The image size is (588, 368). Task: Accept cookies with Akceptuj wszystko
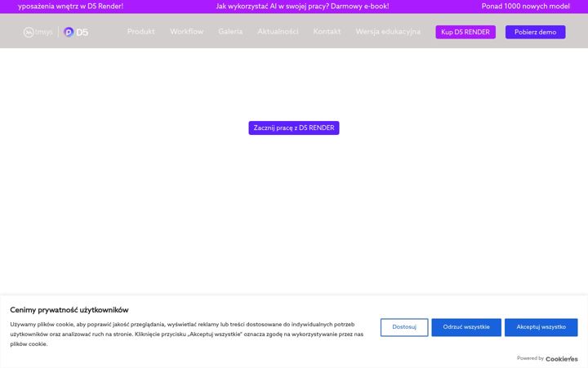click(541, 327)
